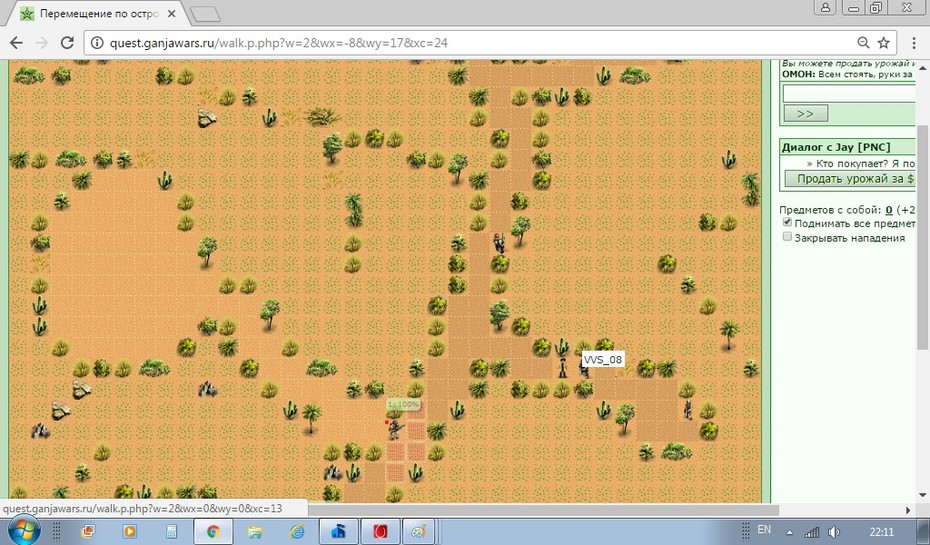Open the media player icon in quick launch
The image size is (930, 545).
coord(129,531)
